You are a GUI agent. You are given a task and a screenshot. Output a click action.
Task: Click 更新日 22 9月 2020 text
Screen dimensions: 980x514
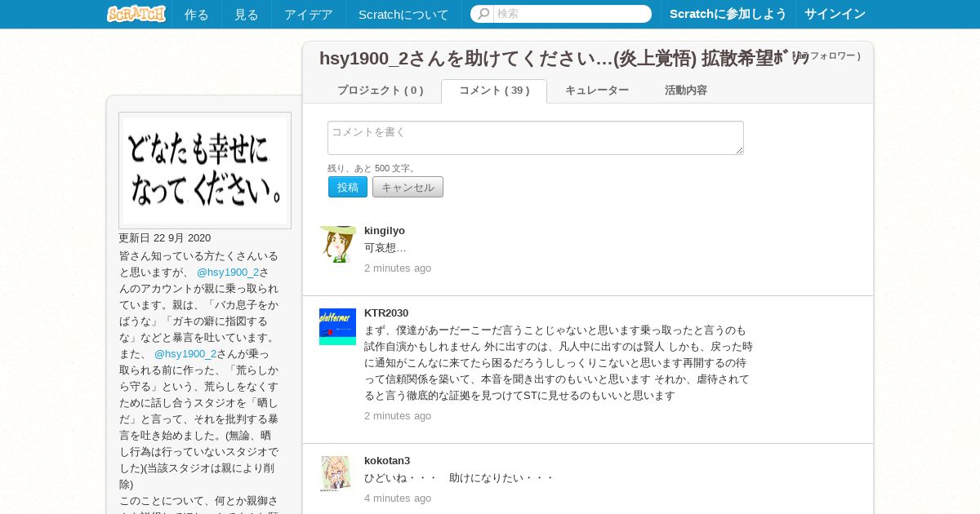point(164,238)
